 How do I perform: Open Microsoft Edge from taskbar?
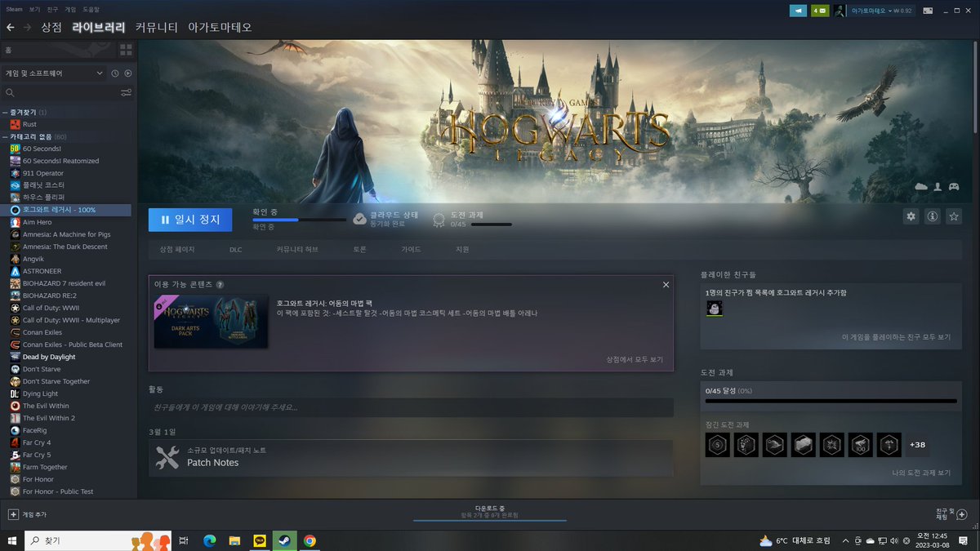pyautogui.click(x=209, y=540)
